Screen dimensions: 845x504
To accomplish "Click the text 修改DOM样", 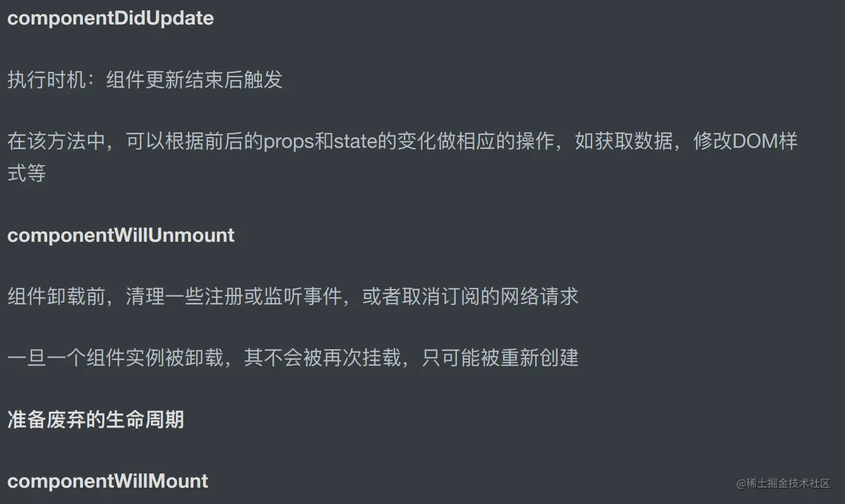I will [x=746, y=142].
